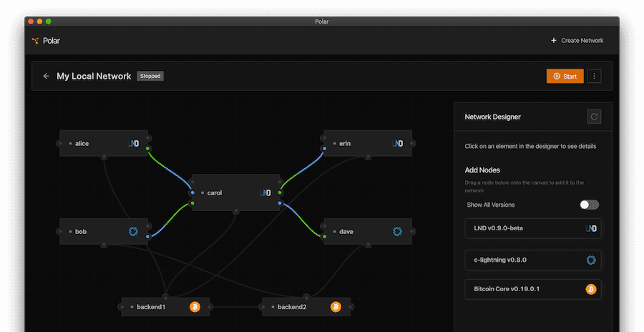Click the Stopped status badge
This screenshot has height=332, width=644.
click(x=150, y=76)
